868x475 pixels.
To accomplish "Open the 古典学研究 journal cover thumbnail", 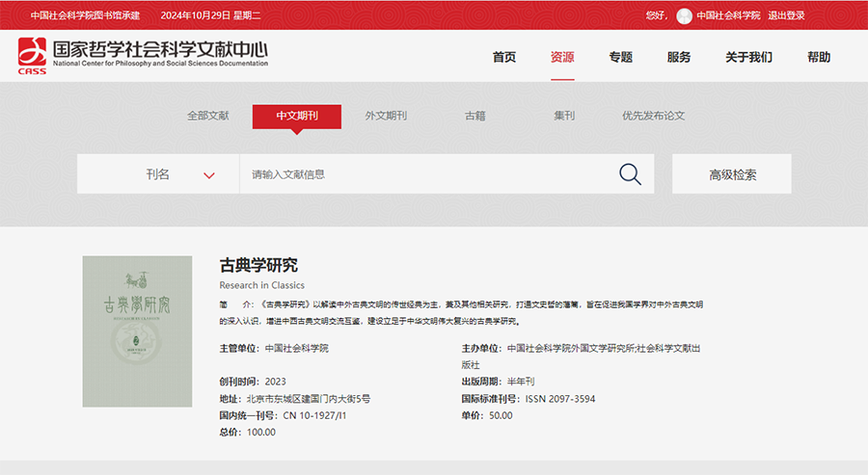I will point(137,331).
